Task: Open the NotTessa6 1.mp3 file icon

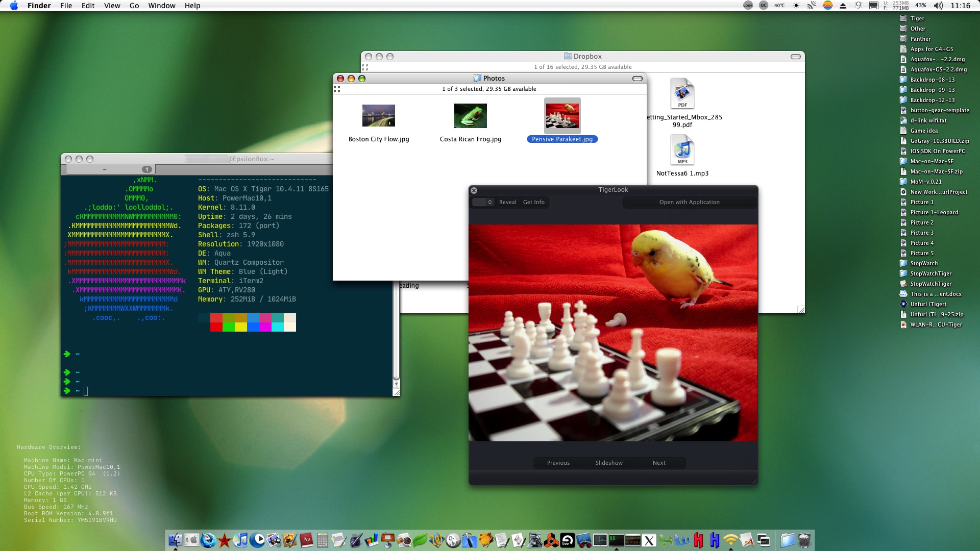Action: point(682,150)
